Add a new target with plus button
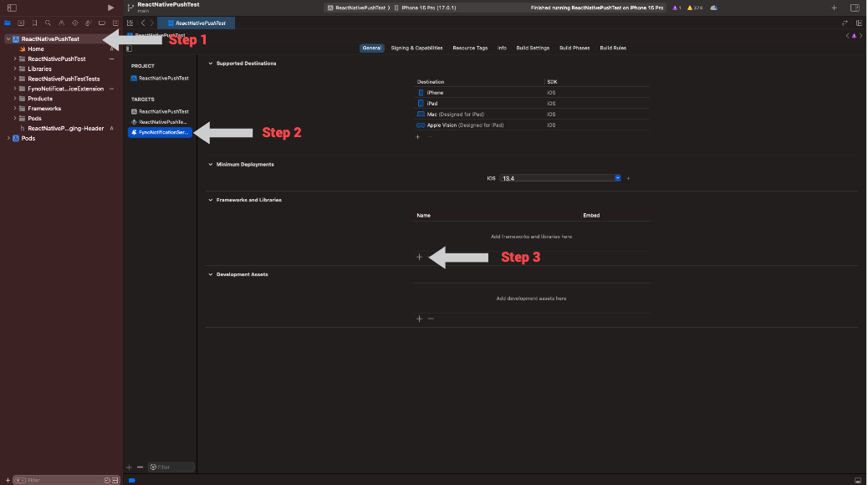The height and width of the screenshot is (485, 868). pos(129,467)
